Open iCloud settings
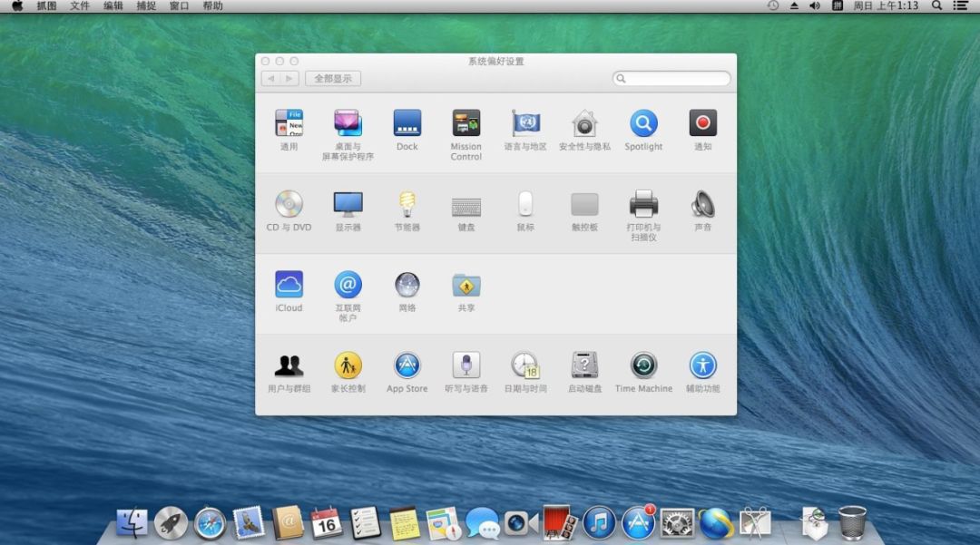 point(289,283)
